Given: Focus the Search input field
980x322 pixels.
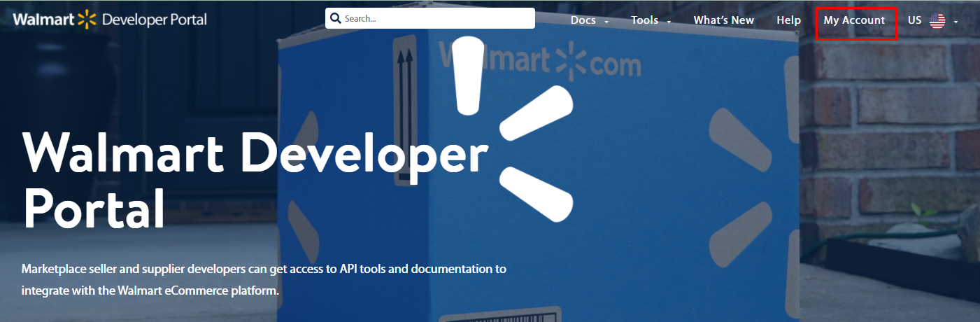Looking at the screenshot, I should [437, 19].
